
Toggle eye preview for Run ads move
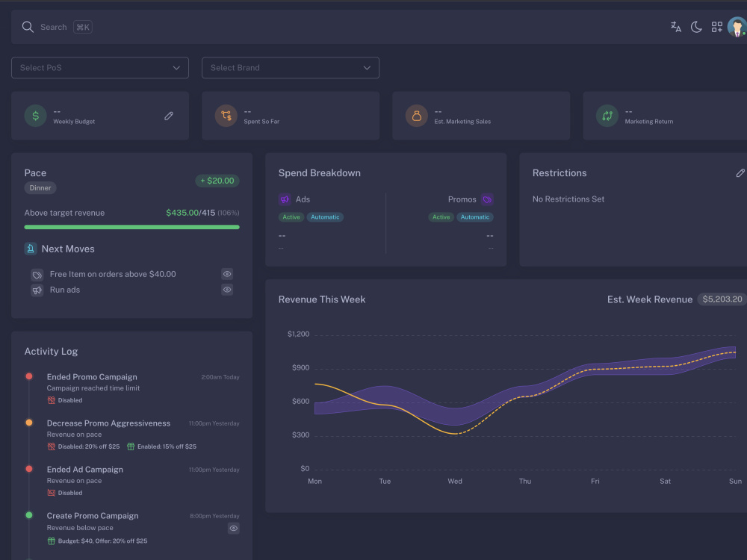[227, 290]
